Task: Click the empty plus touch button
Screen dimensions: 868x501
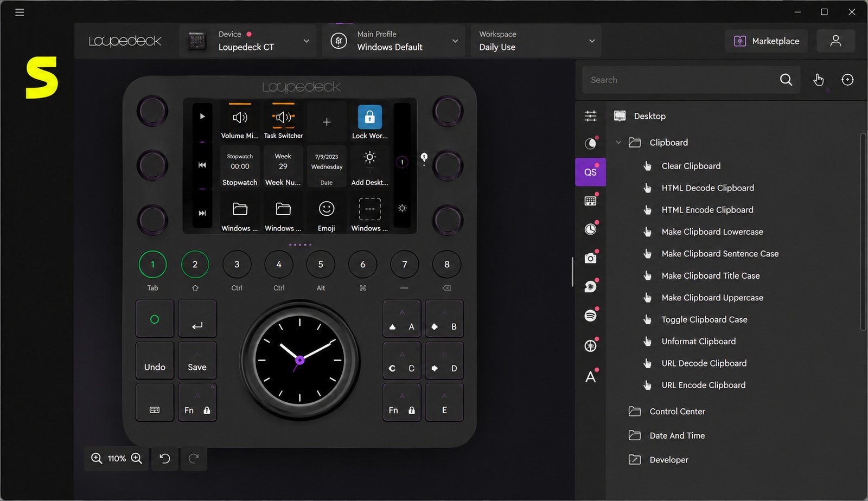Action: pos(327,121)
